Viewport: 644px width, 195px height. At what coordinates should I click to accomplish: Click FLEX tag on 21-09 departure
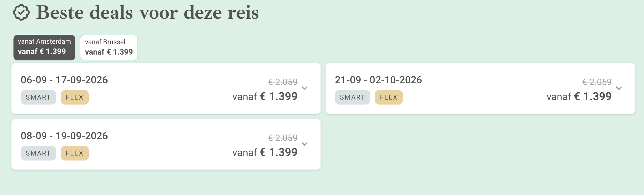(389, 97)
